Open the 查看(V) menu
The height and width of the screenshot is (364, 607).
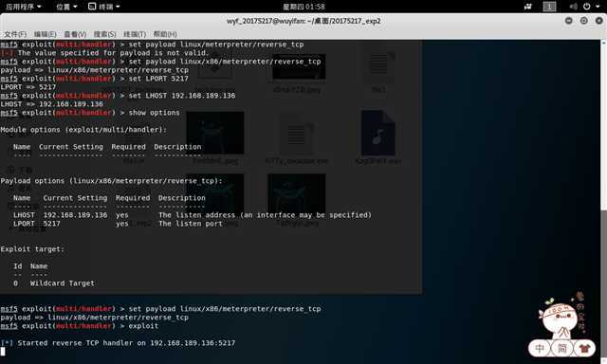[75, 34]
